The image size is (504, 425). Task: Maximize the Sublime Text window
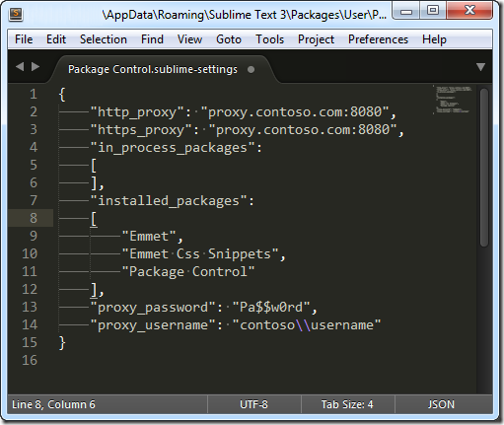[x=433, y=11]
